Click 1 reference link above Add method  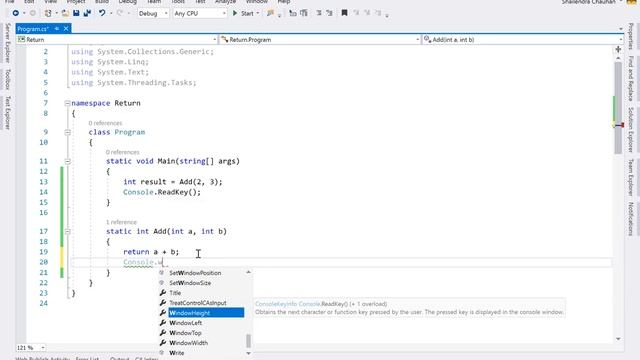(x=121, y=222)
